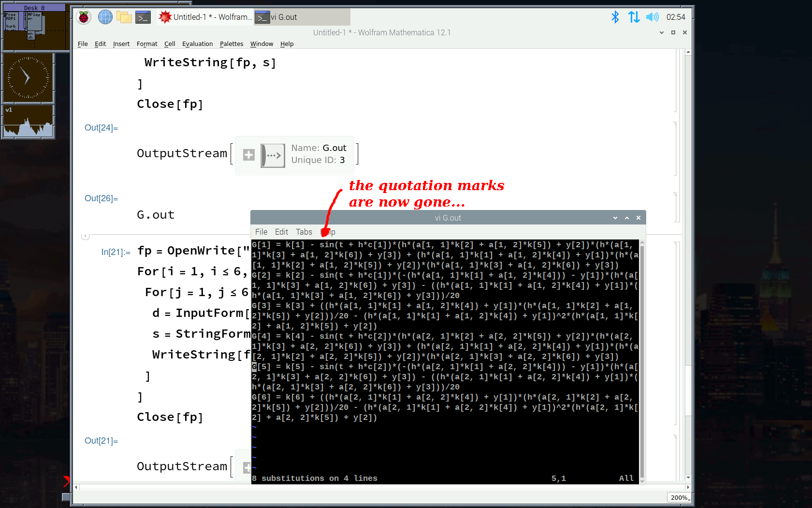This screenshot has height=508, width=812.
Task: Open Tabs menu in vi terminal
Action: coord(304,232)
